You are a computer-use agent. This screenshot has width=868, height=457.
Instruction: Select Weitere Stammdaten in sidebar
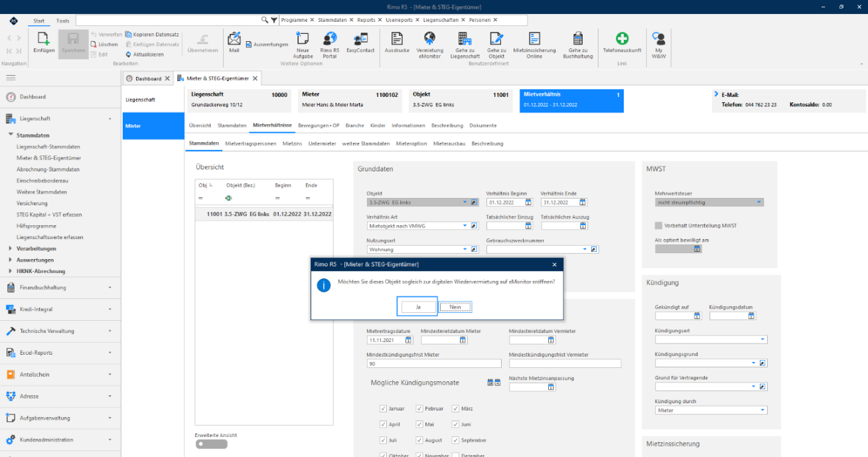[x=42, y=192]
